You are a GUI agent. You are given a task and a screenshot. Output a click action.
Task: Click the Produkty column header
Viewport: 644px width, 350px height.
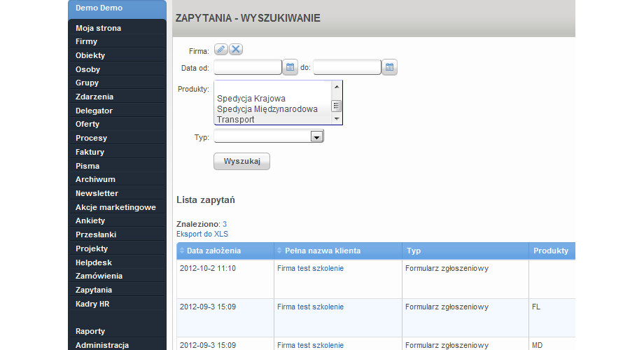551,251
